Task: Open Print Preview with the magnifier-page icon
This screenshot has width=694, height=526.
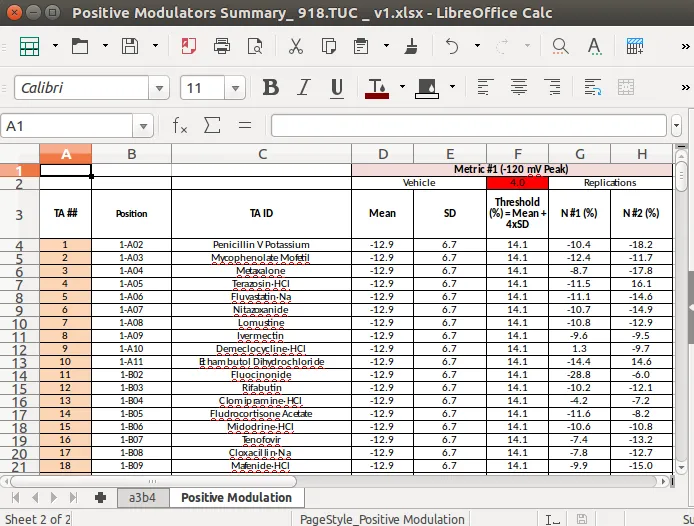Action: point(255,46)
